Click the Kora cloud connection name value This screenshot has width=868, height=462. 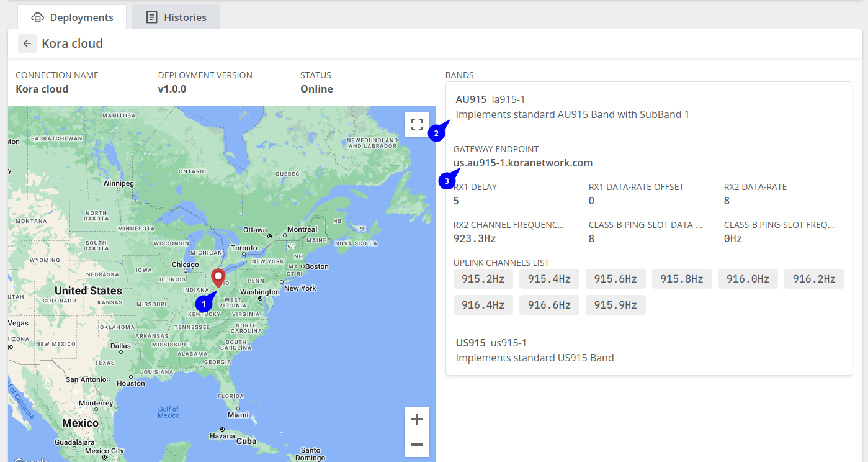(x=42, y=89)
